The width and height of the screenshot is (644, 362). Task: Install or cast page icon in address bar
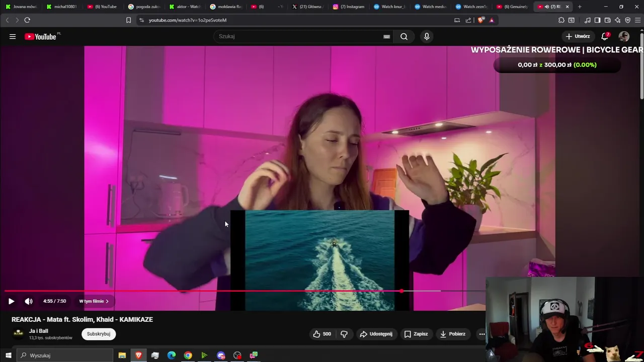pyautogui.click(x=457, y=20)
